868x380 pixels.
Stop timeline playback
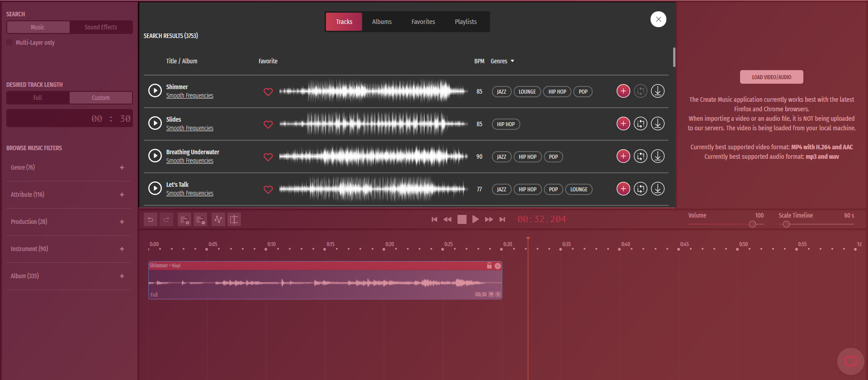(x=462, y=219)
